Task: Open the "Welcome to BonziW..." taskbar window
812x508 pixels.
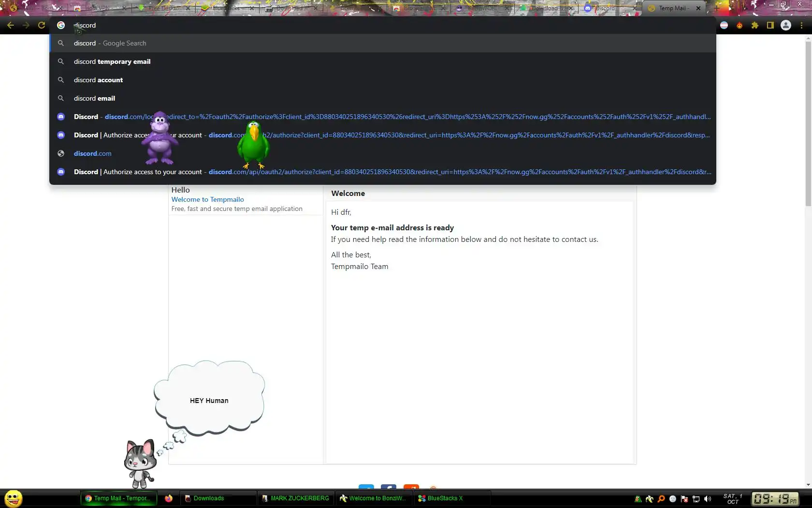Action: pos(373,498)
